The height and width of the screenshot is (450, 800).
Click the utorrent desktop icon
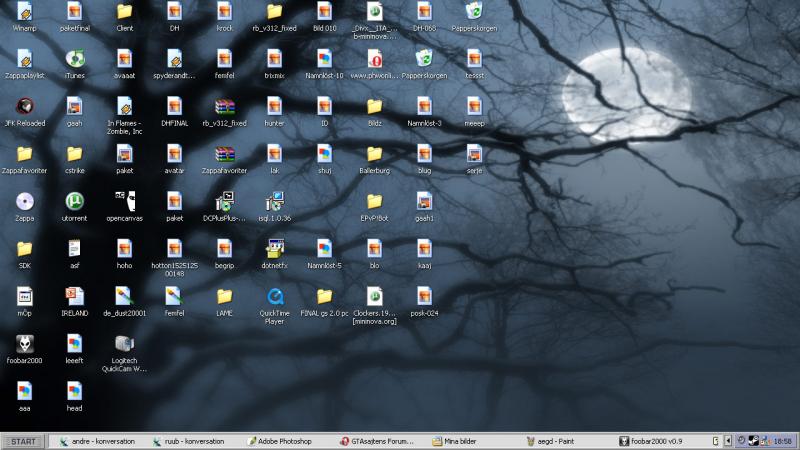point(74,200)
